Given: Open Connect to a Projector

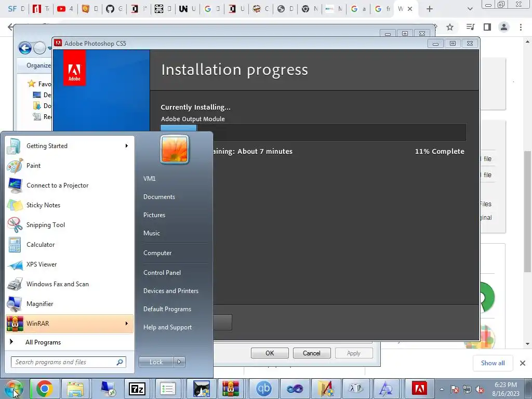Looking at the screenshot, I should [70, 185].
